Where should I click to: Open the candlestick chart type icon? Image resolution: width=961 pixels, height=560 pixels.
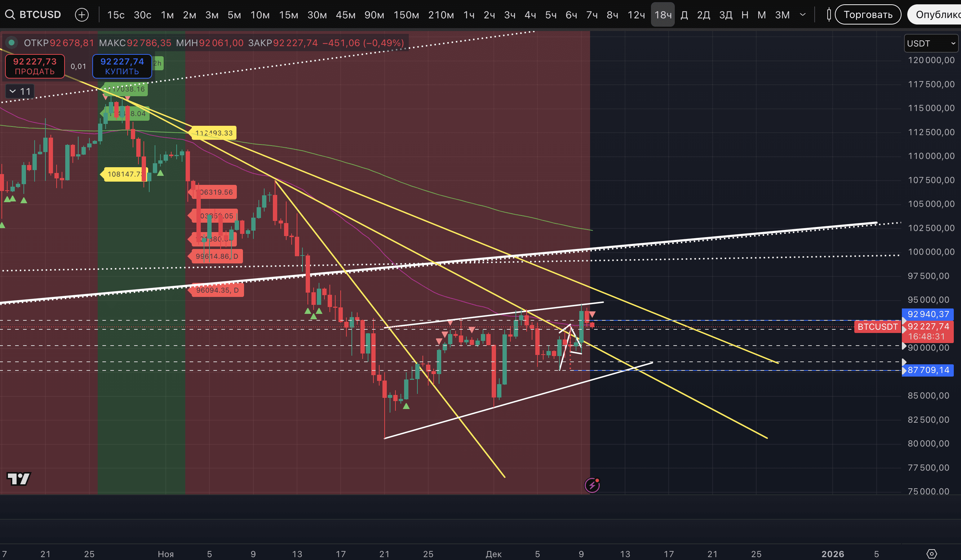click(828, 15)
